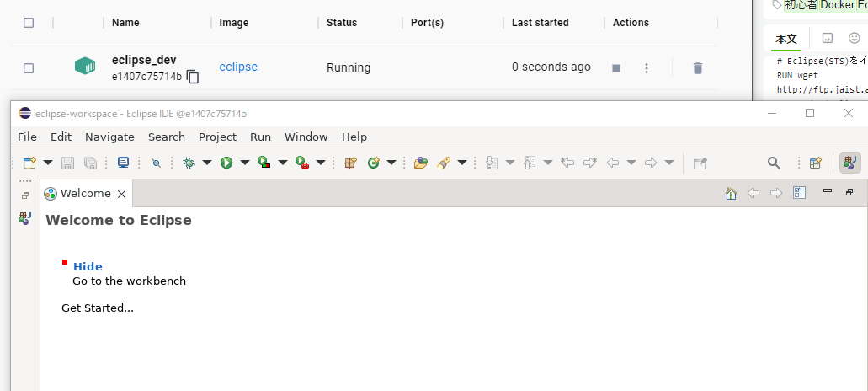This screenshot has height=391, width=868.
Task: Expand the Run dropdown arrow
Action: 245,163
